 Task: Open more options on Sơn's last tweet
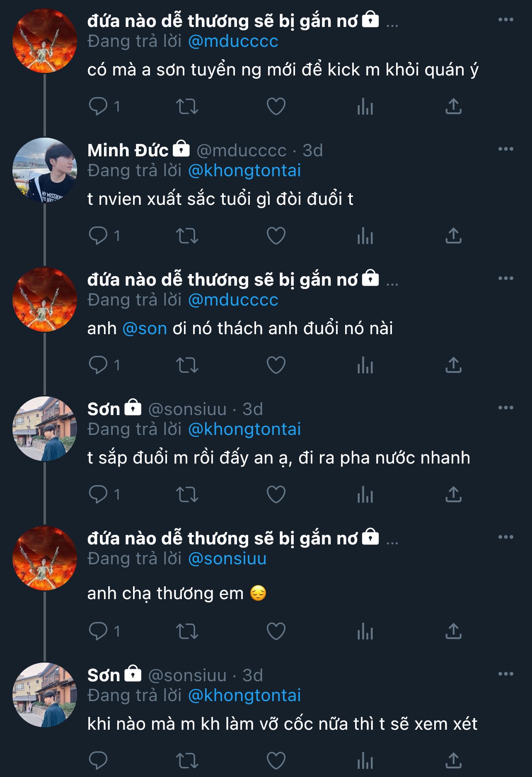[505, 674]
